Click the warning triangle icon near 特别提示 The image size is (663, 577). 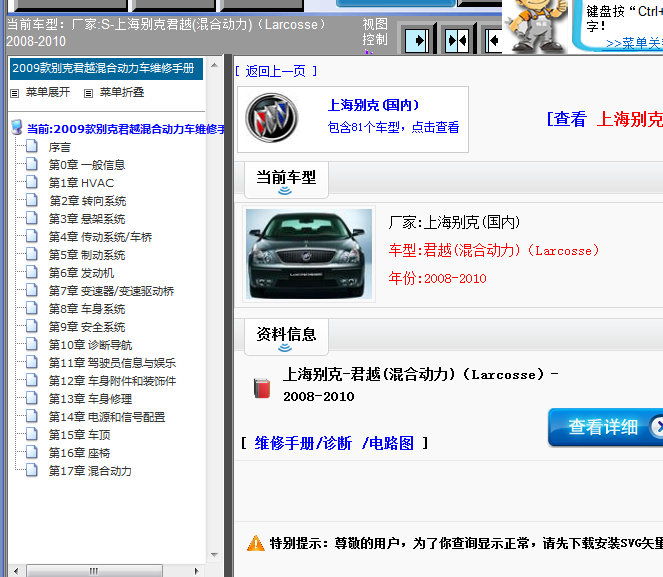point(255,543)
